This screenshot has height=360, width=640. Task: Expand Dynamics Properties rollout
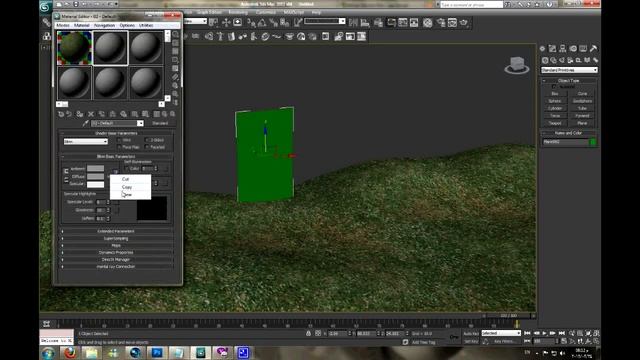[x=116, y=253]
